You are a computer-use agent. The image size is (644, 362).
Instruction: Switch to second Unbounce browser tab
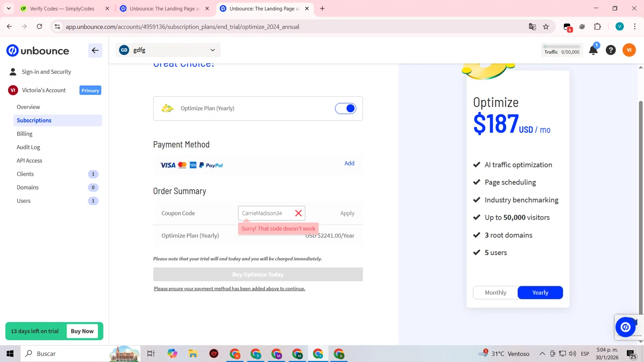pyautogui.click(x=164, y=9)
